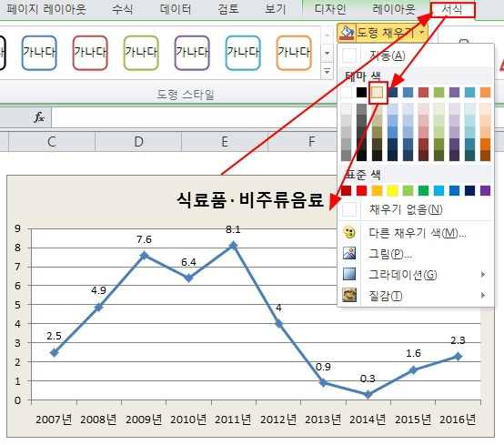
Task: Open the 페이지 레이아웃 ribbon tab
Action: [x=46, y=9]
